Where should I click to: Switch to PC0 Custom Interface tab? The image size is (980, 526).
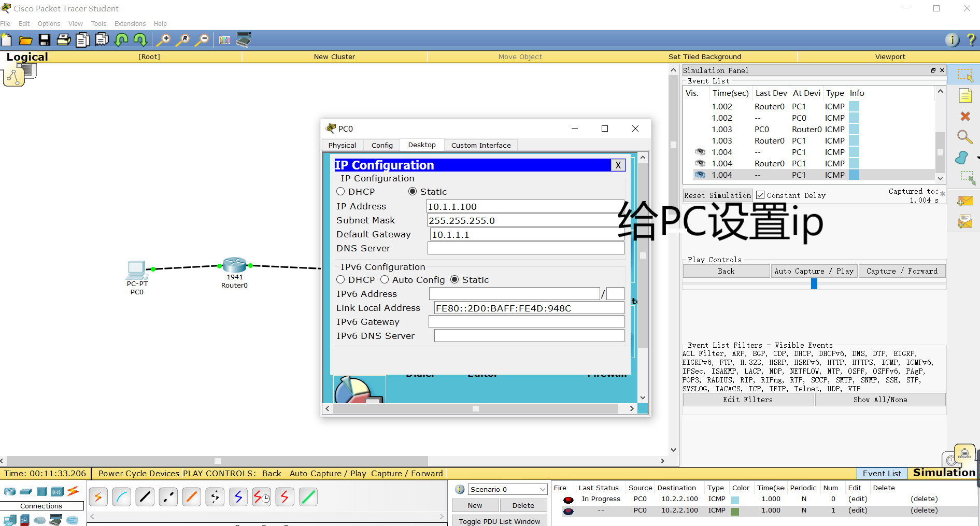[x=481, y=145]
